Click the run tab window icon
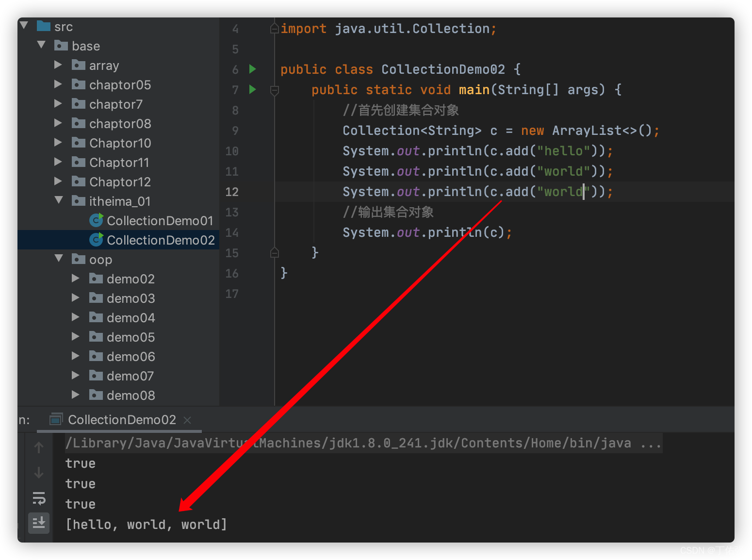The height and width of the screenshot is (560, 752). coord(56,419)
